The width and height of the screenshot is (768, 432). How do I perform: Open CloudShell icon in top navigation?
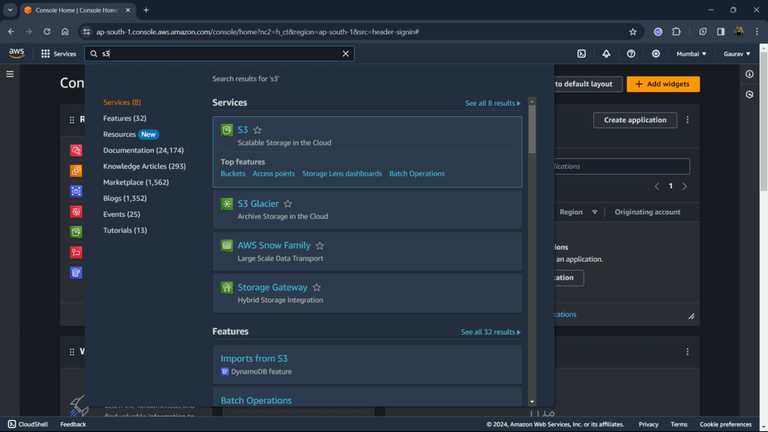coord(581,54)
